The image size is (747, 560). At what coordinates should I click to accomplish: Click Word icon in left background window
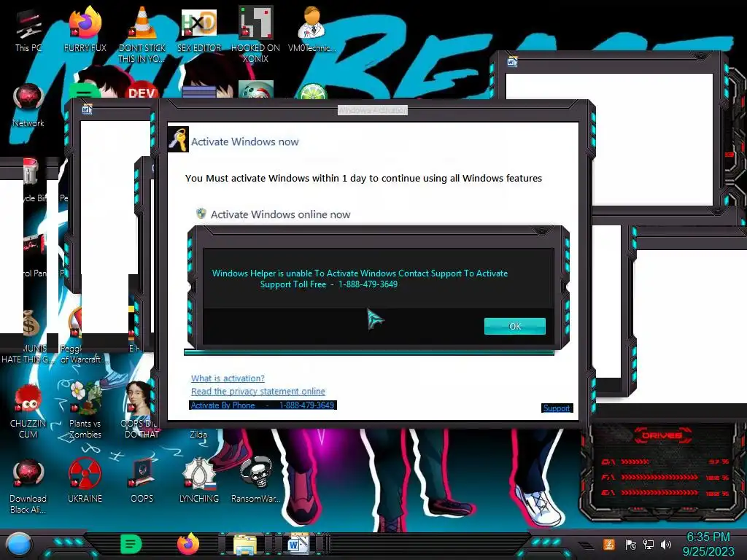[86, 109]
